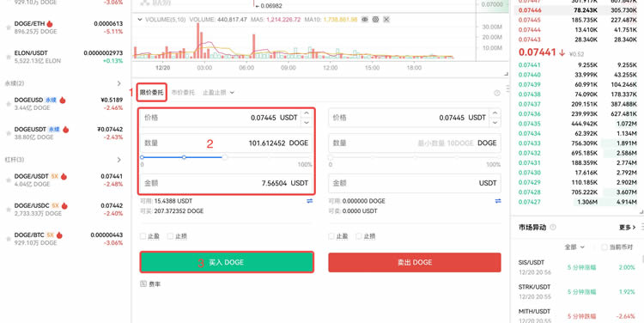The height and width of the screenshot is (323, 644).
Task: Open the SIS/USDT market movement entry
Action: (x=577, y=267)
